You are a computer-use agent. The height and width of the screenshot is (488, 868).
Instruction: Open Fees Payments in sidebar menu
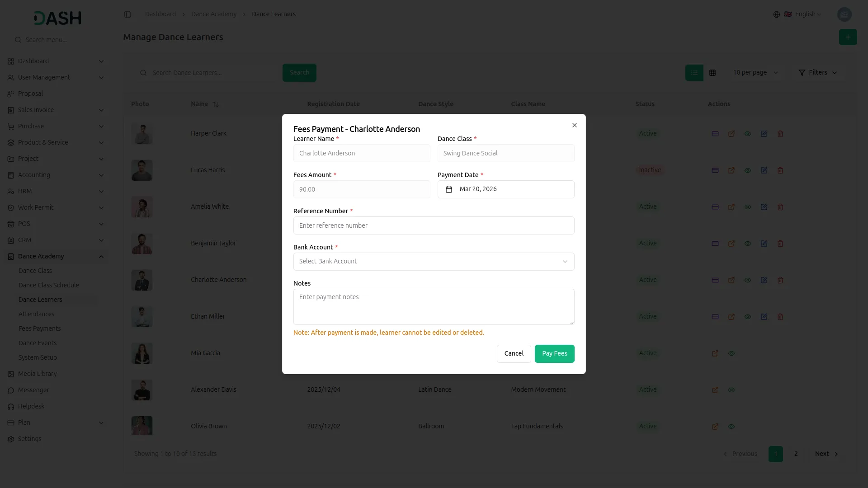click(39, 328)
